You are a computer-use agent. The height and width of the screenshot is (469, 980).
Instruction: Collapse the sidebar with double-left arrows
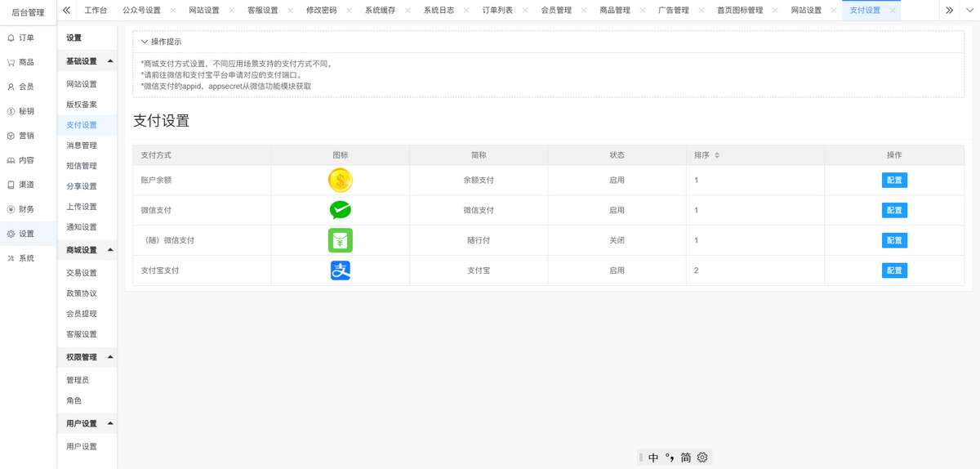(66, 11)
